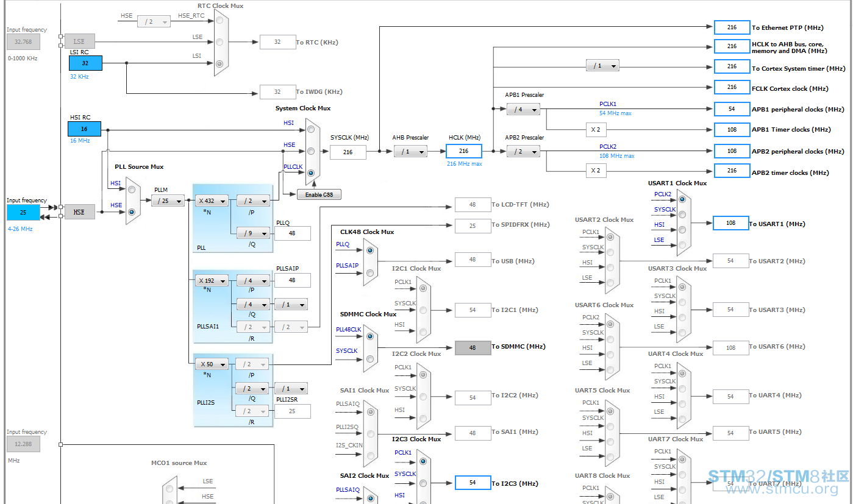Select PLL48CLK in SDMMC Clock Mux
Image resolution: width=853 pixels, height=504 pixels.
click(x=369, y=336)
